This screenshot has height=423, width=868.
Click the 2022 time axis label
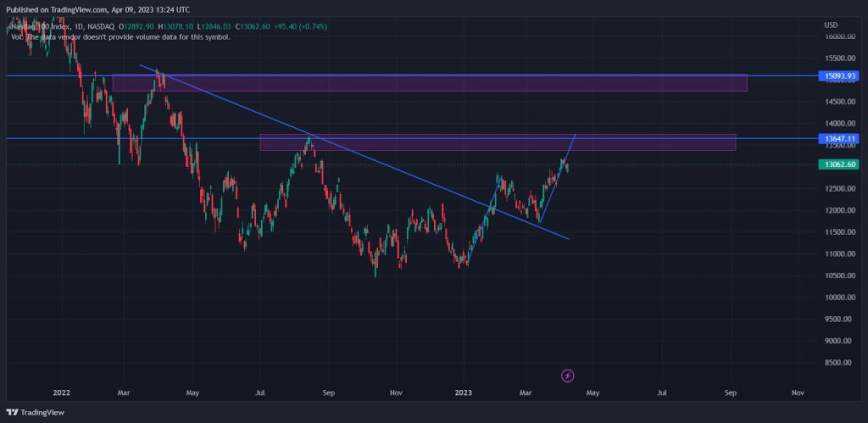click(x=61, y=393)
